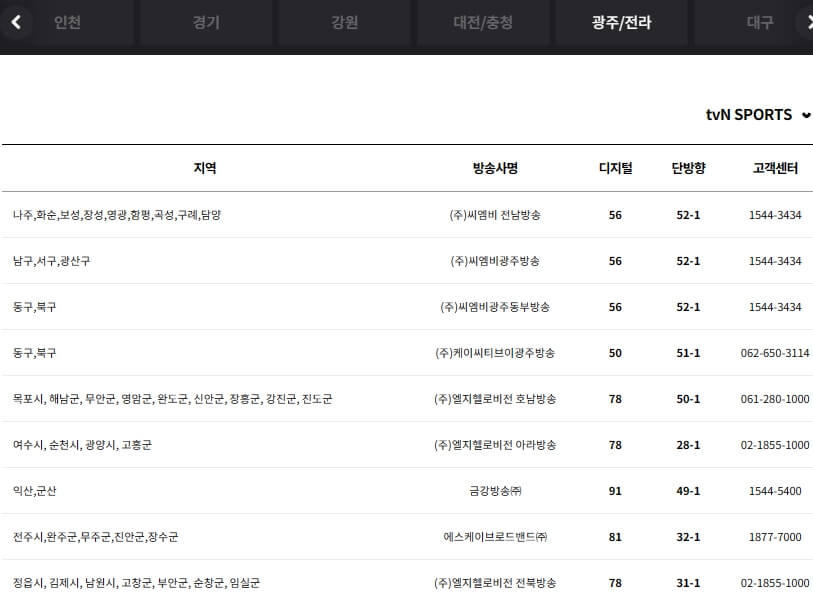The height and width of the screenshot is (605, 813).
Task: Click (주)씨엠비광주동부방송 broadcaster name
Action: 495,307
